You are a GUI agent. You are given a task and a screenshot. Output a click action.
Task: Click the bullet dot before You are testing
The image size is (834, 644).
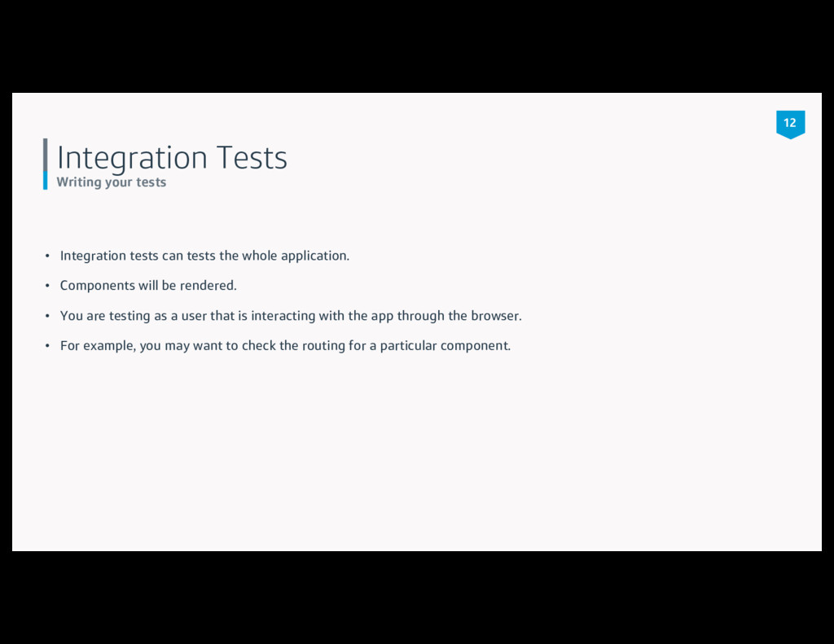[x=47, y=316]
